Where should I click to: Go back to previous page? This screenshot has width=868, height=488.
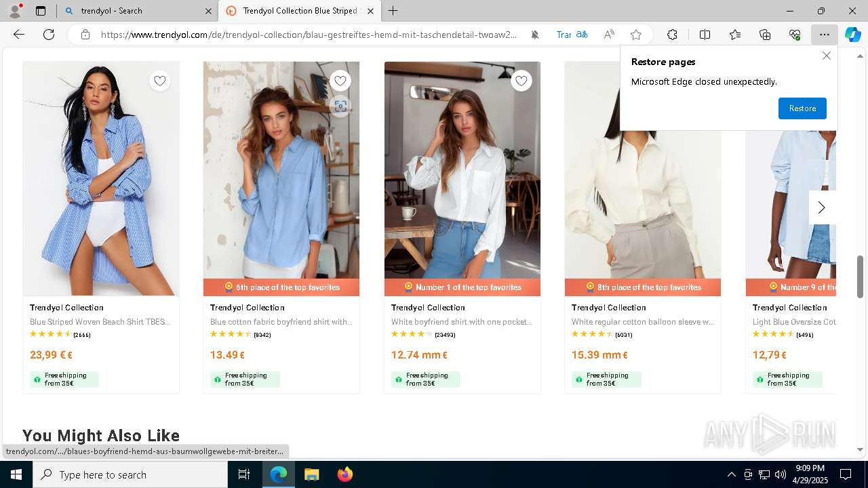pyautogui.click(x=19, y=35)
